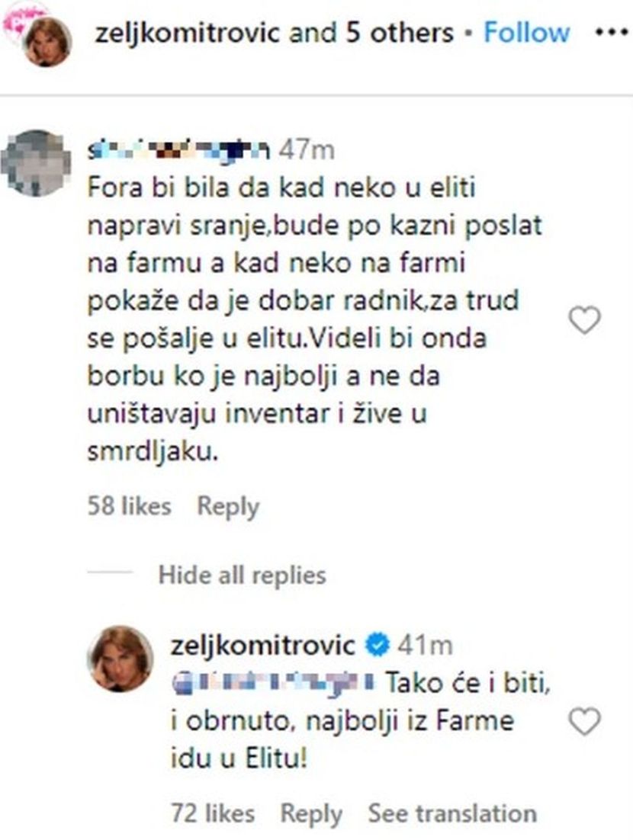This screenshot has height=840, width=633.
Task: Click zeljkomitrovic's avatar beside the reply
Action: [120, 659]
